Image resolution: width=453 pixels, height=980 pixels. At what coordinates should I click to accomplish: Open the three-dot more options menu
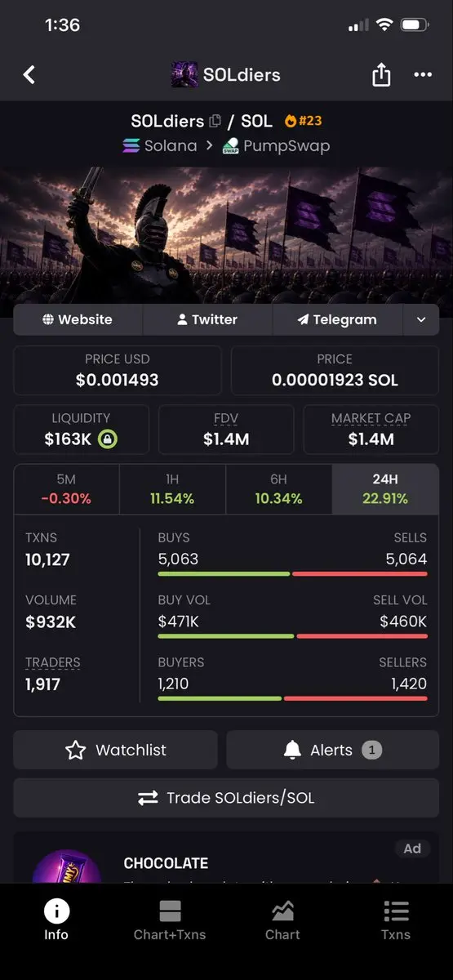coord(423,75)
